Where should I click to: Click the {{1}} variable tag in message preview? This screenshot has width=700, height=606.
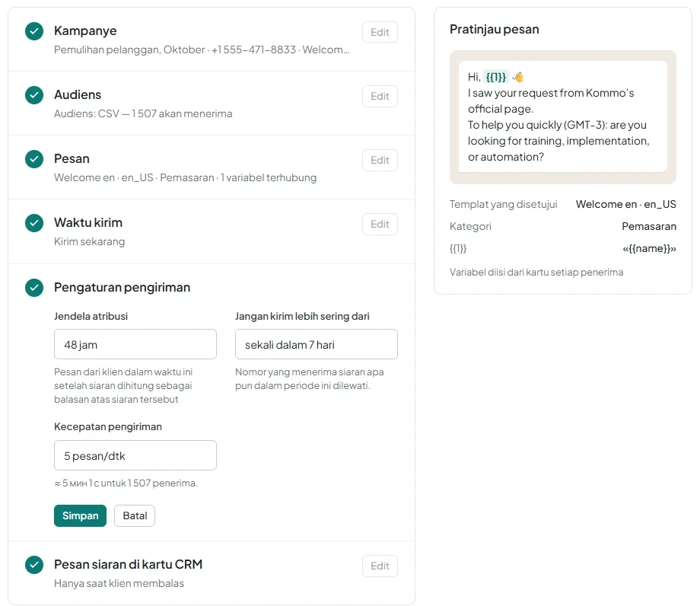[x=496, y=77]
